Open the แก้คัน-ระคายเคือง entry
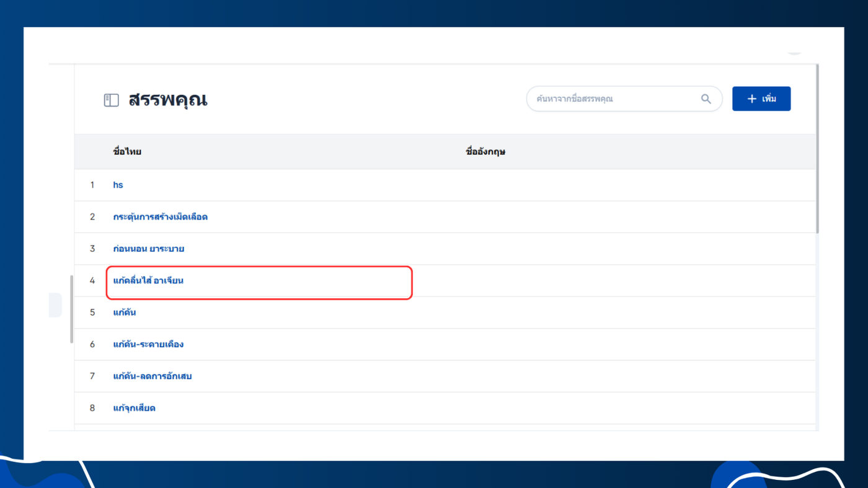 coord(148,344)
